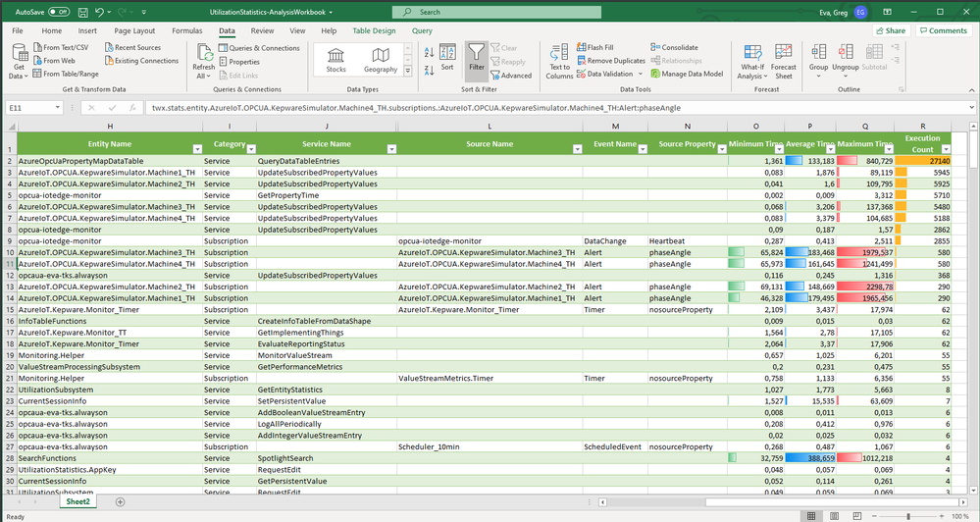The height and width of the screenshot is (522, 980).
Task: Open Text to Columns wizard
Action: point(559,61)
